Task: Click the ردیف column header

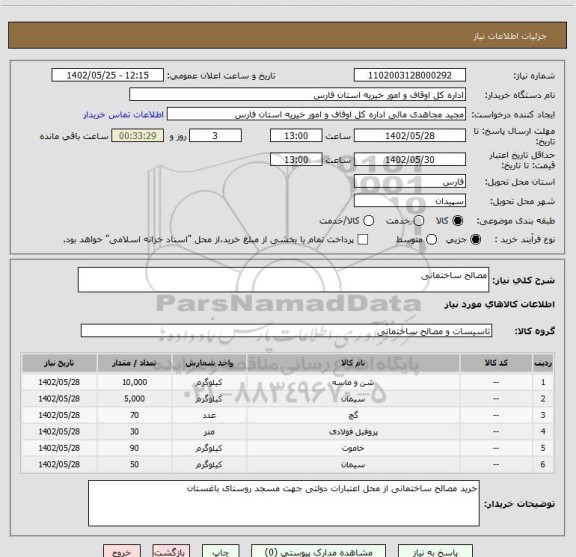Action: (543, 363)
